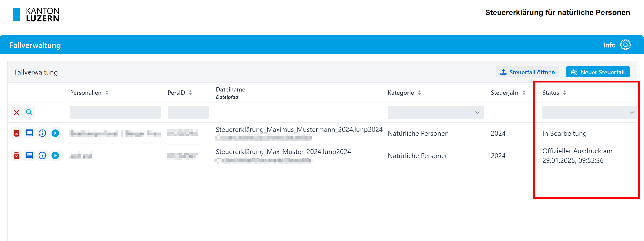This screenshot has width=644, height=241.
Task: Open comments for the Max Muster case
Action: [x=29, y=156]
